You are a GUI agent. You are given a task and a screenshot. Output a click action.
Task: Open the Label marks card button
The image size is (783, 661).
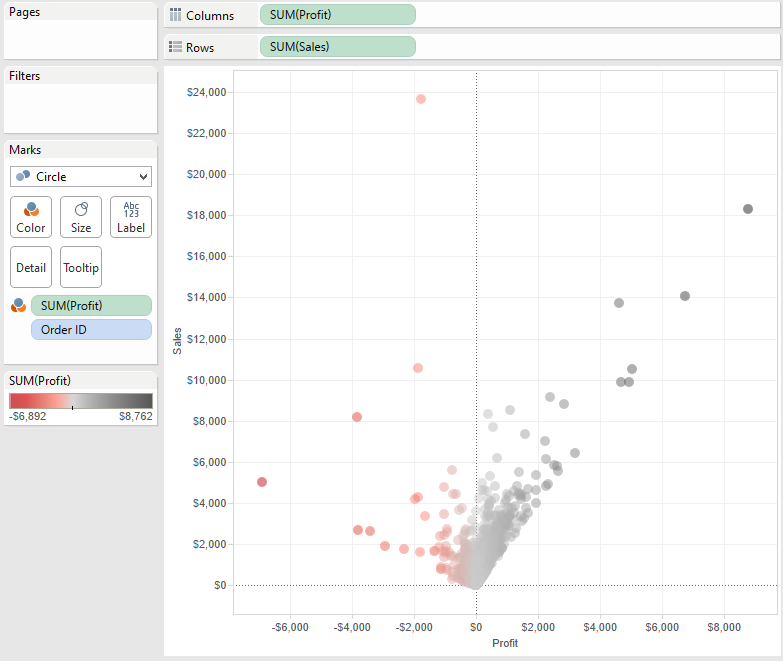[x=131, y=217]
